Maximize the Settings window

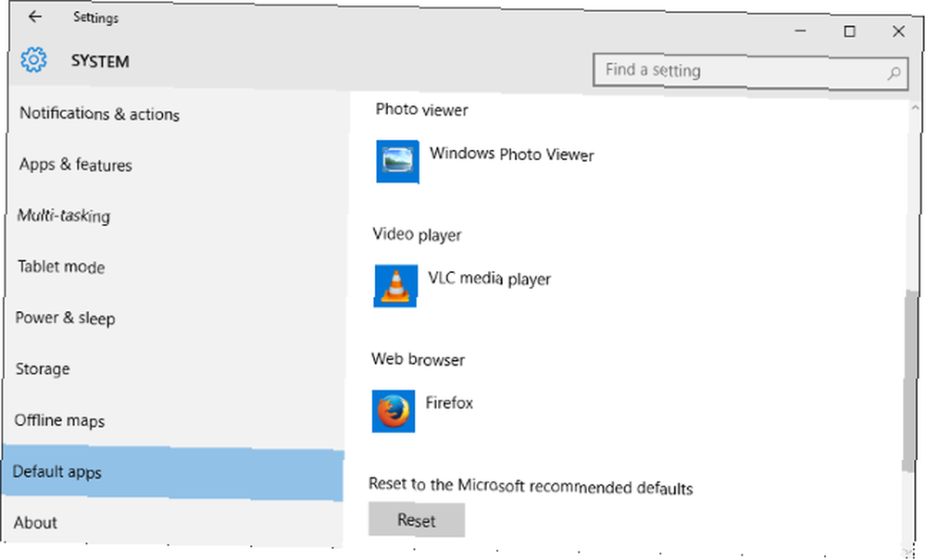point(849,31)
